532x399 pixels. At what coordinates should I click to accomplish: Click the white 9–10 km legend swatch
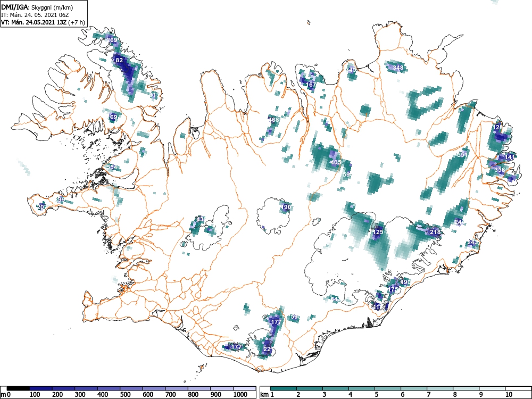pos(492,388)
